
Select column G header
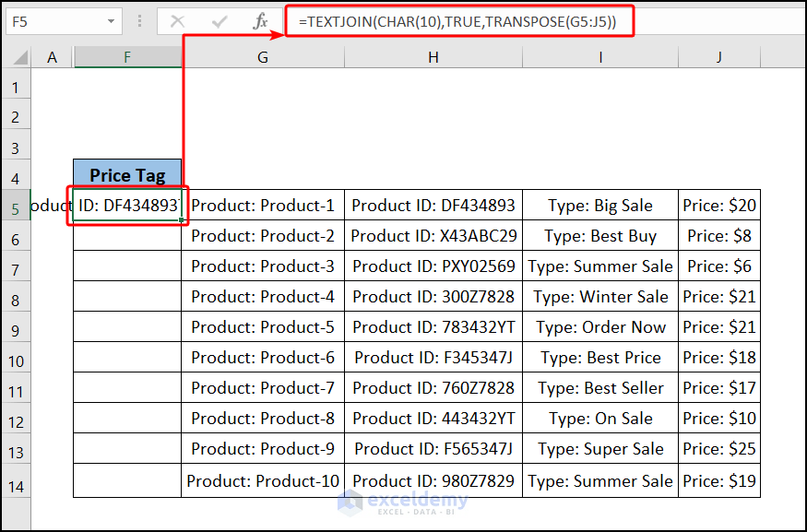point(262,56)
